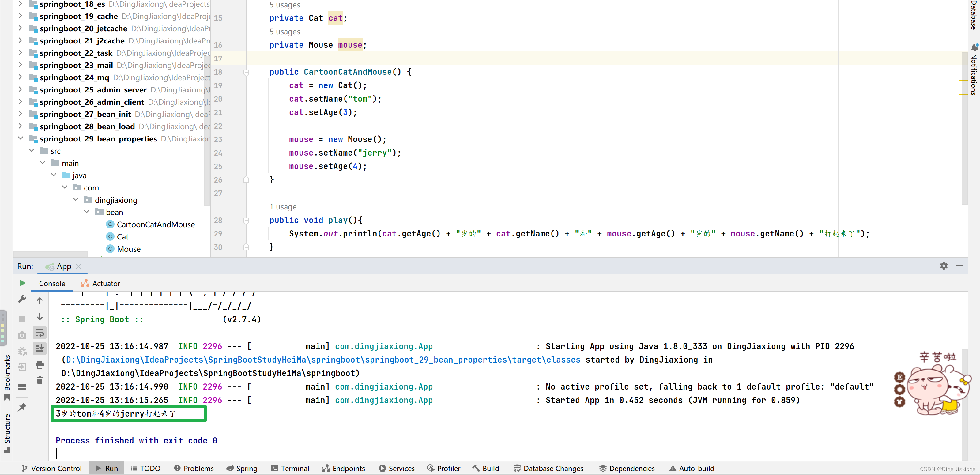Collapse the springboot_29_bean_properties project node
Viewport: 980px width, 475px height.
click(x=21, y=138)
